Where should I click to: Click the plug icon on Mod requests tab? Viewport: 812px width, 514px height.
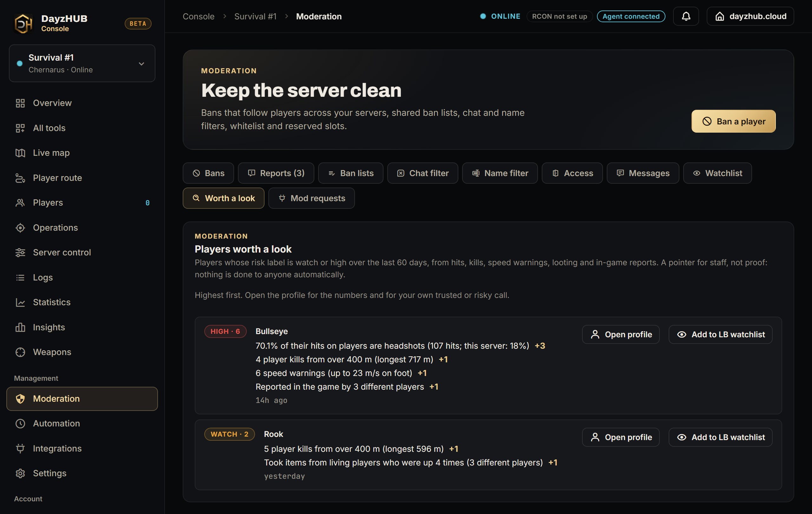point(282,198)
